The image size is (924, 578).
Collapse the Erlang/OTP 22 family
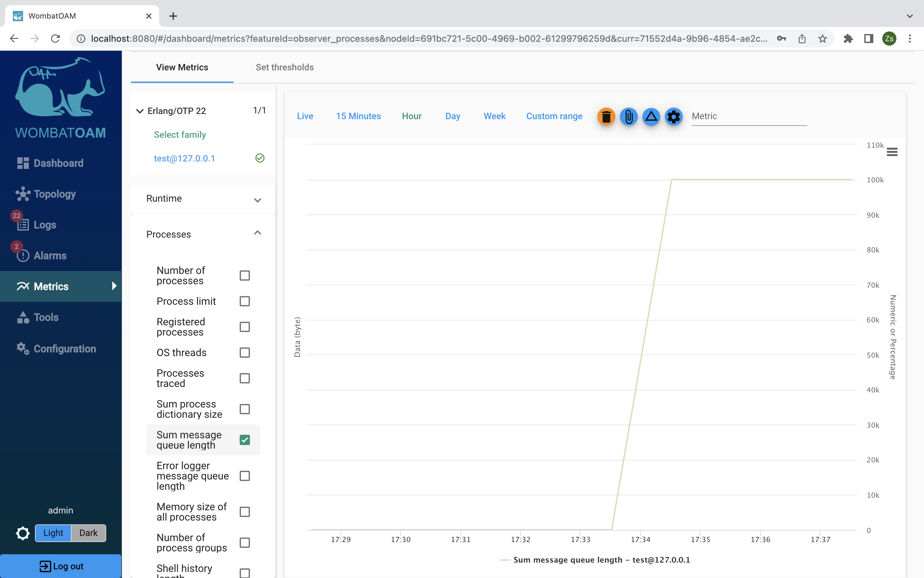(140, 111)
